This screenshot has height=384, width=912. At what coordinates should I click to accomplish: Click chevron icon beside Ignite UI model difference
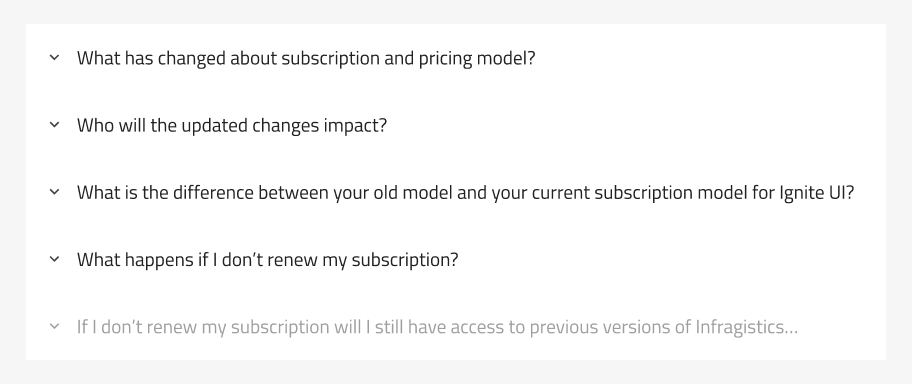pos(54,191)
